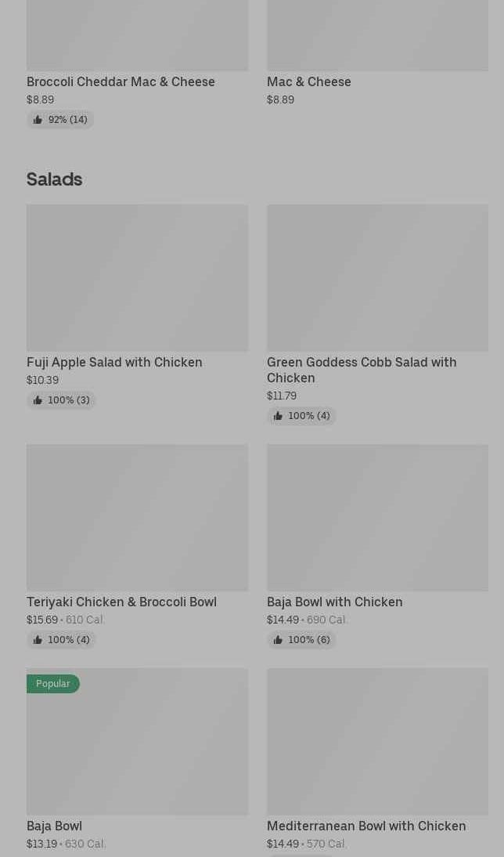
Task: Open the Green Goddess Cobb Salad image
Action: click(377, 278)
